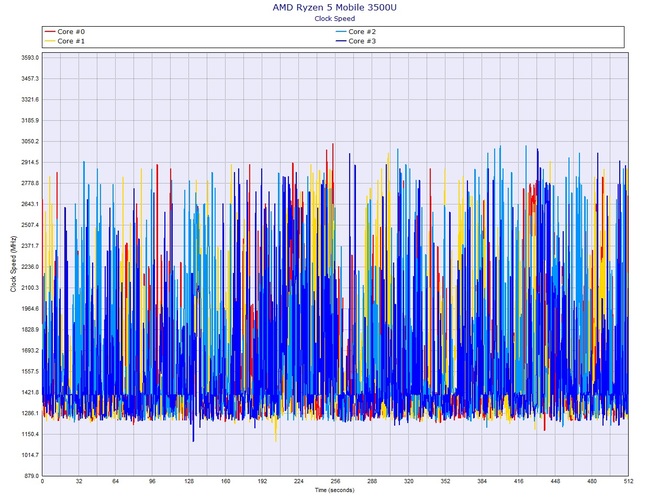670x502 pixels.
Task: Click the 1964.6 y-axis value
Action: (x=30, y=309)
